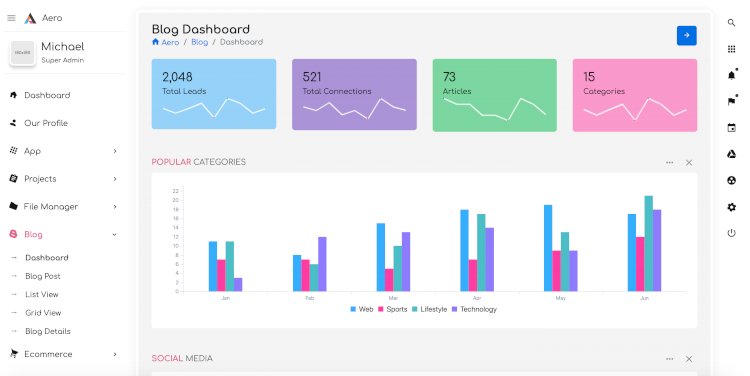Click the Our Profile person icon
The width and height of the screenshot is (750, 376).
click(13, 123)
